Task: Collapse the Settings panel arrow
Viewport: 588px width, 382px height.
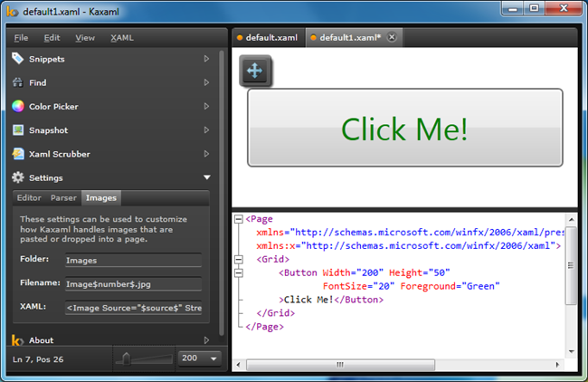Action: [x=207, y=177]
